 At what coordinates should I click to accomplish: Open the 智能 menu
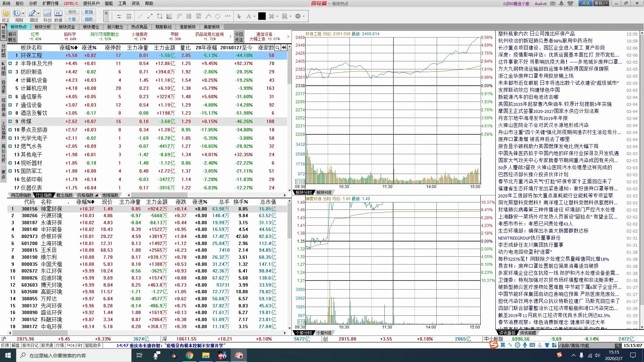(x=109, y=3)
